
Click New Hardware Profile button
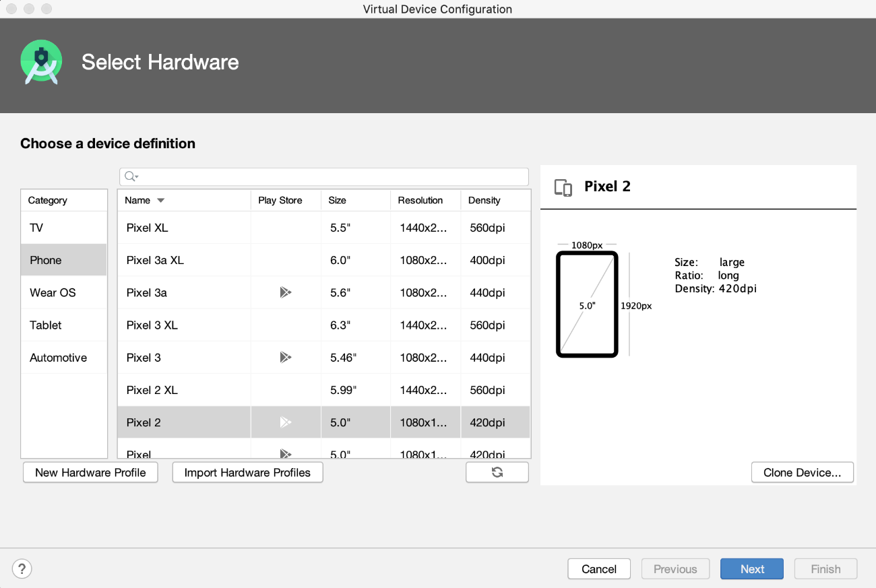(90, 472)
